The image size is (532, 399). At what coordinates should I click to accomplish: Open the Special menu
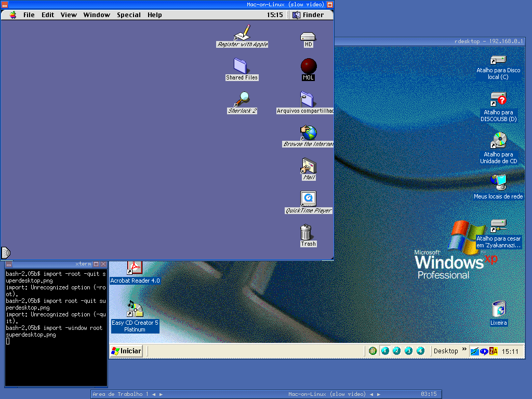click(129, 15)
